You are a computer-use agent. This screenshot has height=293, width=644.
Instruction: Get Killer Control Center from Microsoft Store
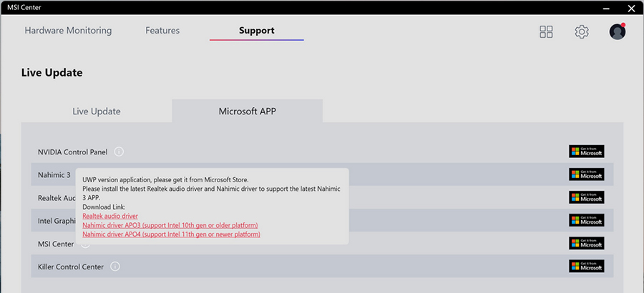coord(587,267)
